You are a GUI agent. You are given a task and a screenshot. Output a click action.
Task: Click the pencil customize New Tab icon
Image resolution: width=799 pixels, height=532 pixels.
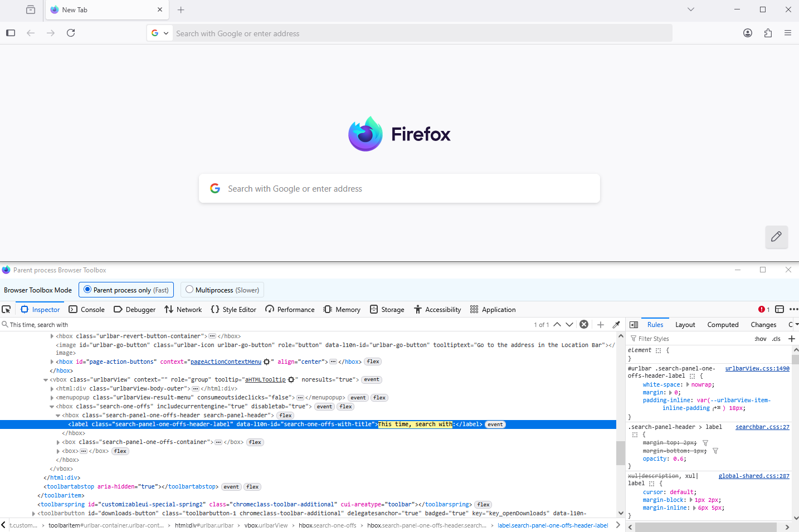[x=776, y=237]
